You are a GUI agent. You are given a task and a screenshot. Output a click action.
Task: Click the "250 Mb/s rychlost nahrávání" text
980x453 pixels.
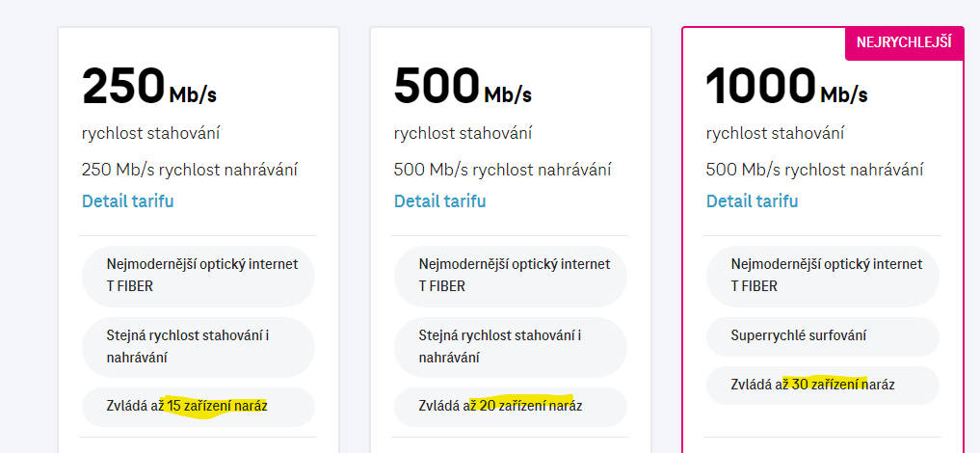(x=190, y=170)
